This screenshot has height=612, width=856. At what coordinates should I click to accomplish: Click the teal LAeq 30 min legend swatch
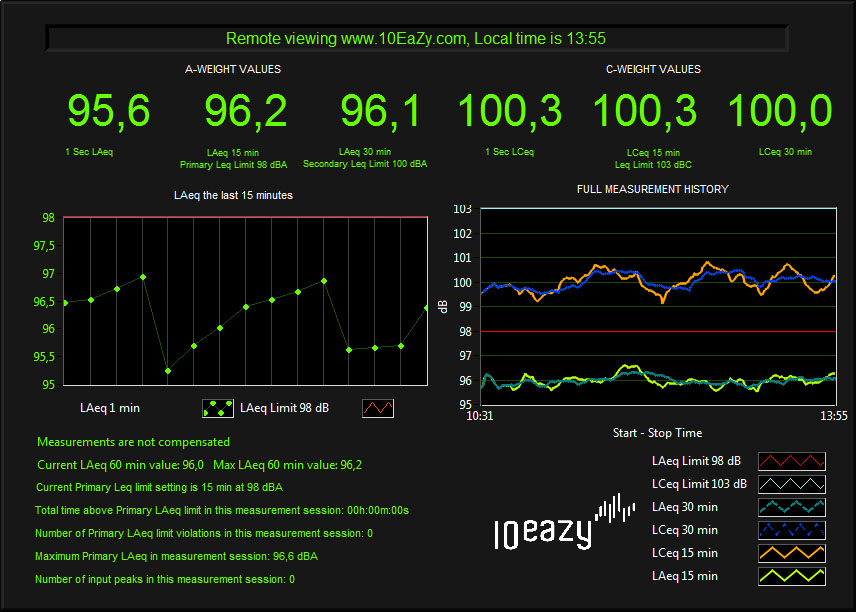click(792, 507)
